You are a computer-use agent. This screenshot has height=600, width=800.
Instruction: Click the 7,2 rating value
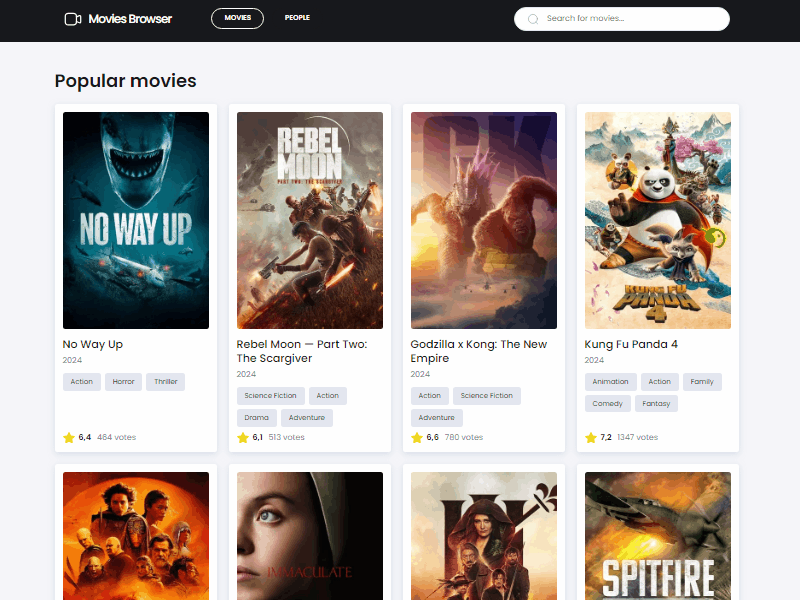coord(606,437)
